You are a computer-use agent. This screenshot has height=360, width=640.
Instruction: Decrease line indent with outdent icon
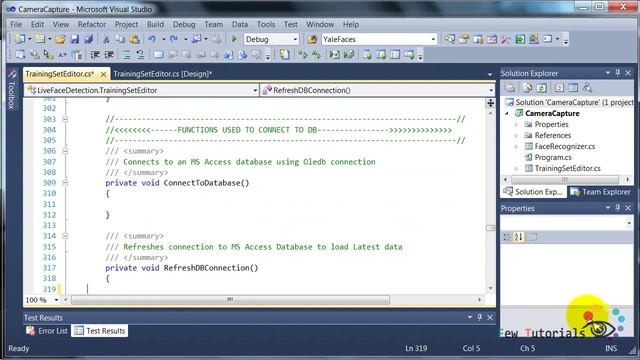tap(95, 54)
